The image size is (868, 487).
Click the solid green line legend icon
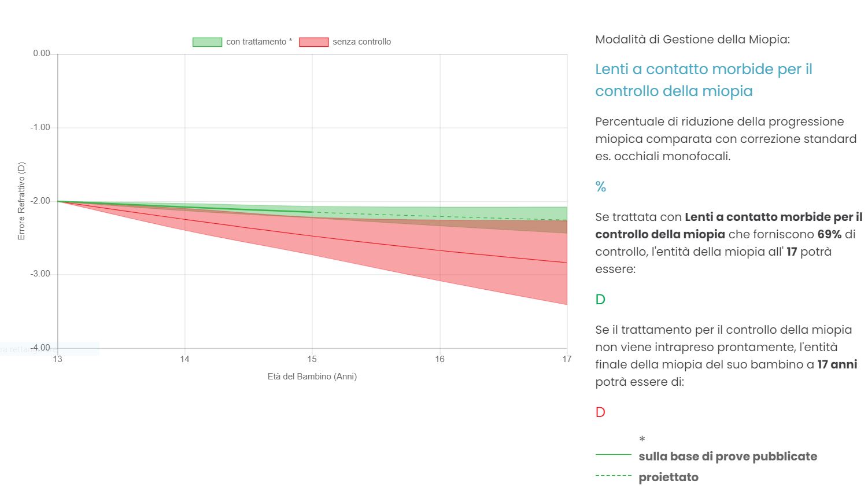614,455
